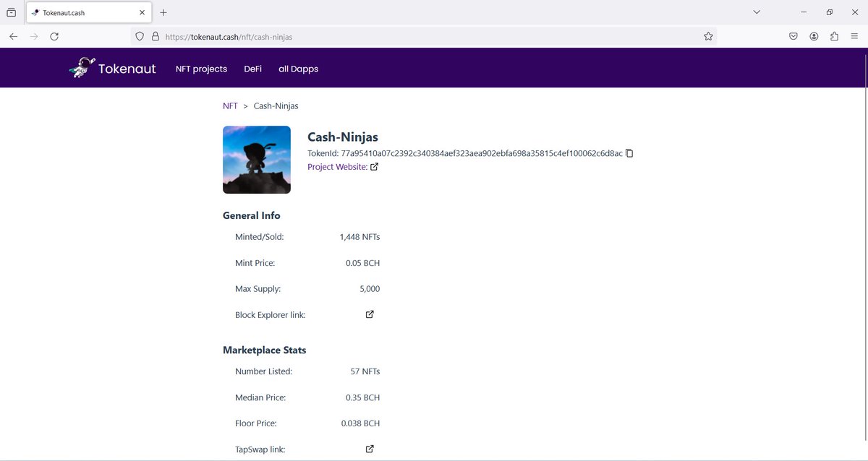
Task: Click the address bar URL field
Action: [423, 36]
